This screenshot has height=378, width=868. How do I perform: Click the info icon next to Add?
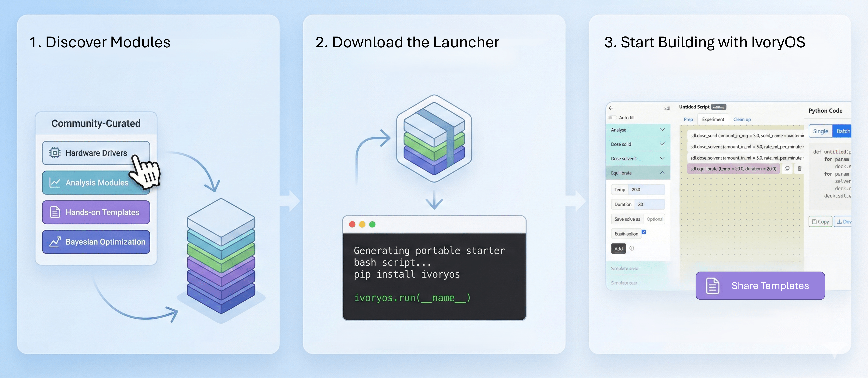click(x=632, y=248)
